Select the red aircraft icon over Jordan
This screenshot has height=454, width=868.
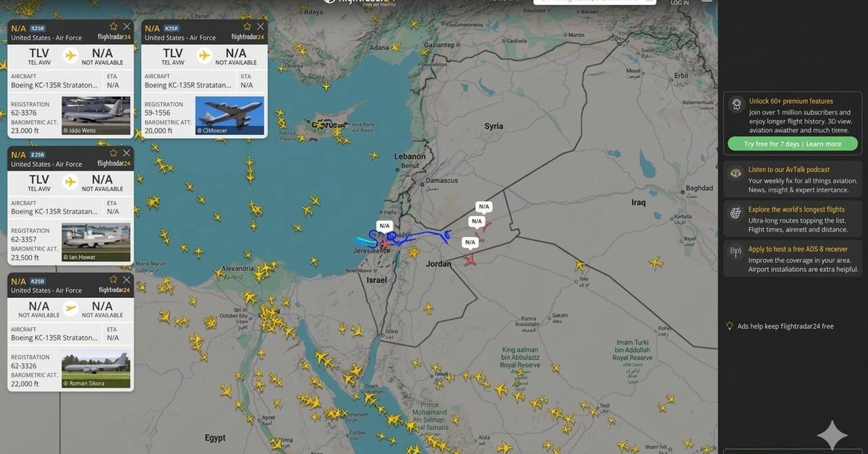[x=471, y=260]
